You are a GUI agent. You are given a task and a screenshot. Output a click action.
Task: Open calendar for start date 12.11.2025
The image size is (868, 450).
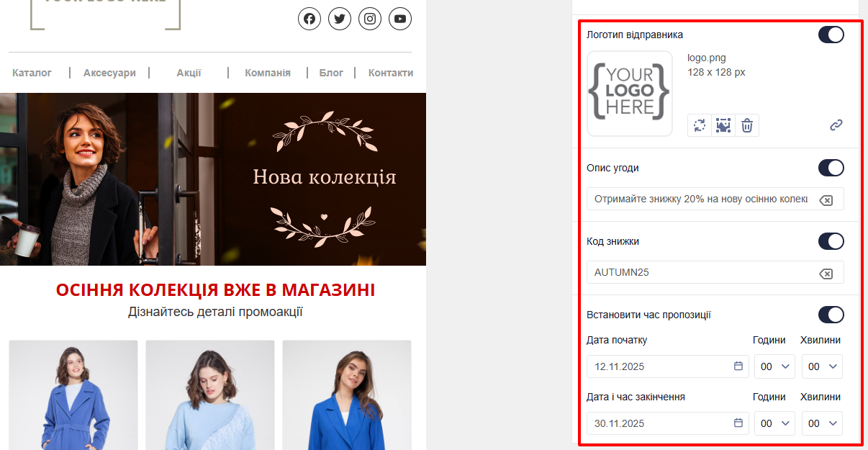[738, 366]
